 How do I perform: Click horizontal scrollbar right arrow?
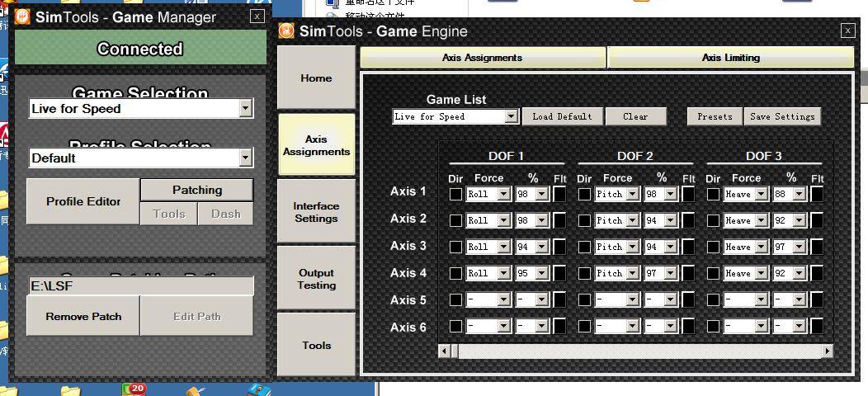point(827,351)
